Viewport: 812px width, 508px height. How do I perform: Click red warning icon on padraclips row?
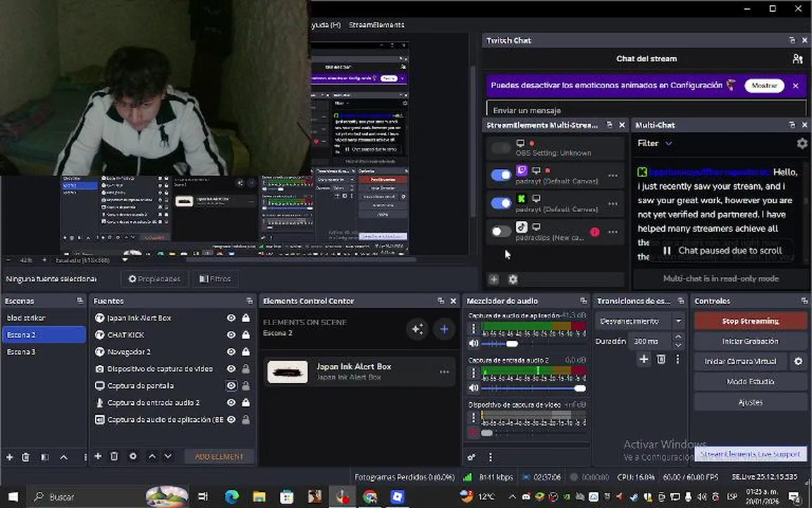[594, 231]
